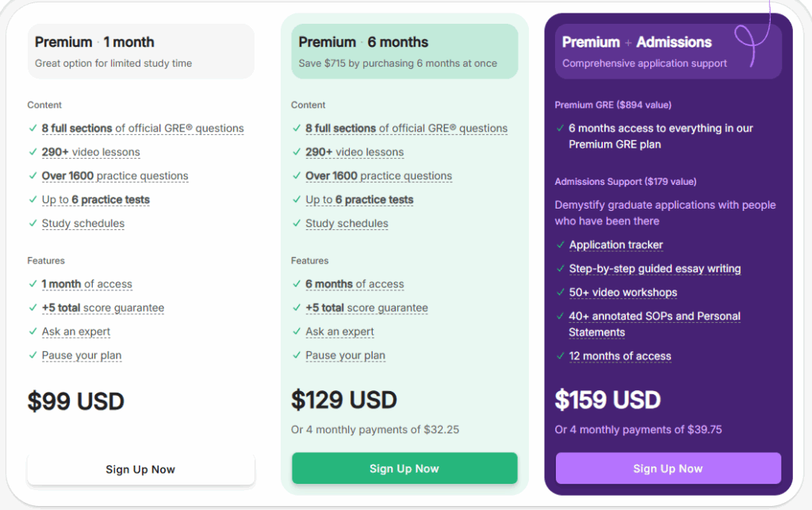This screenshot has width=812, height=510.
Task: Click 'Application tracker' in Admissions plan
Action: point(616,245)
